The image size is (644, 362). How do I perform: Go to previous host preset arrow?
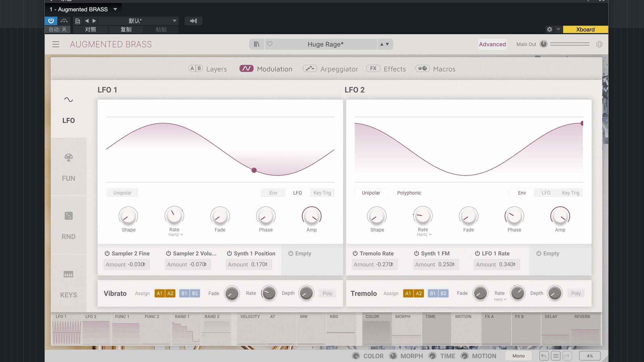click(87, 21)
